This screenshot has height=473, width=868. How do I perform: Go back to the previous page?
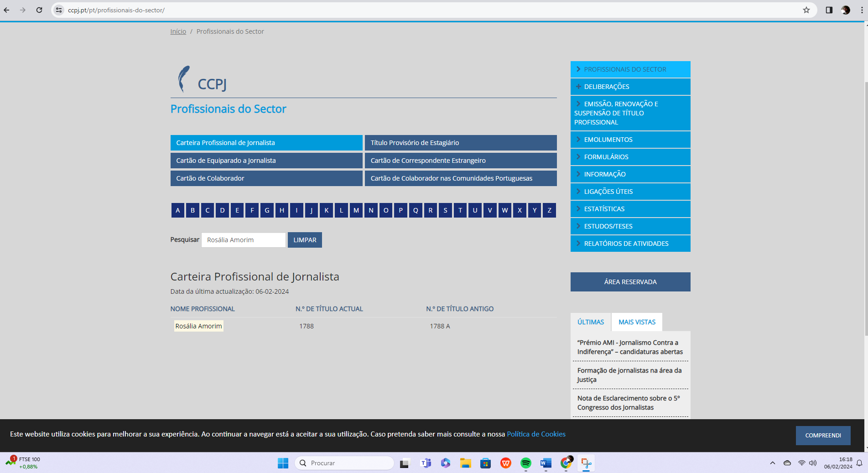click(x=6, y=10)
